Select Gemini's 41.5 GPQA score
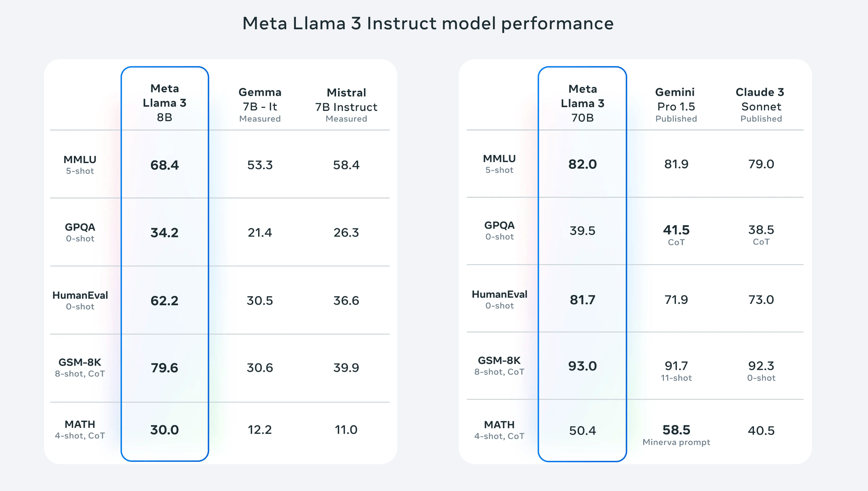Screen dimensions: 868x491 point(676,230)
